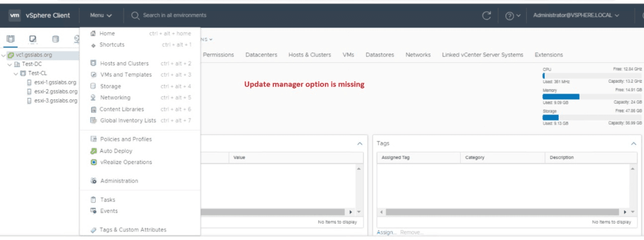The image size is (644, 240).
Task: Choose Content Libraries from the menu
Action: 122,109
